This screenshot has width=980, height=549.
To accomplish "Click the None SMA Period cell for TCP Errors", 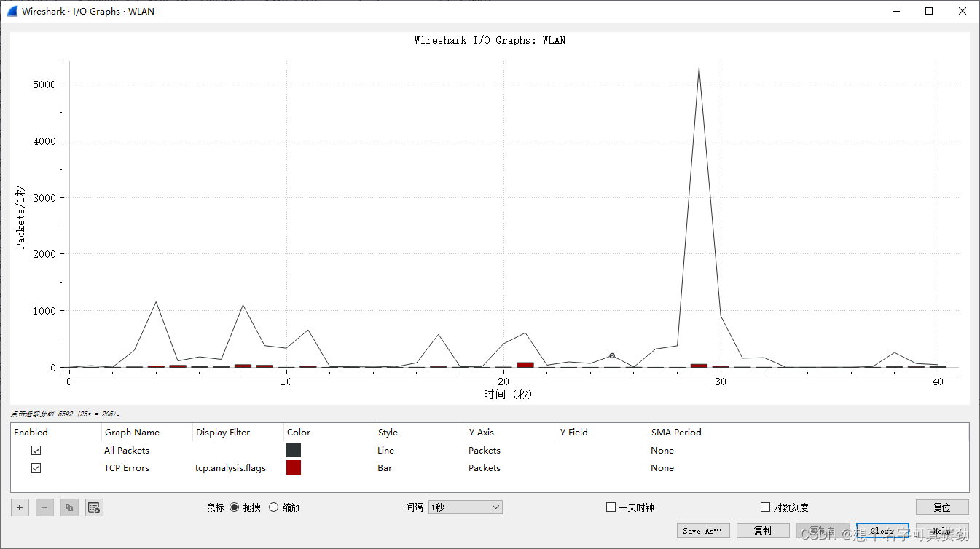I will (x=662, y=468).
